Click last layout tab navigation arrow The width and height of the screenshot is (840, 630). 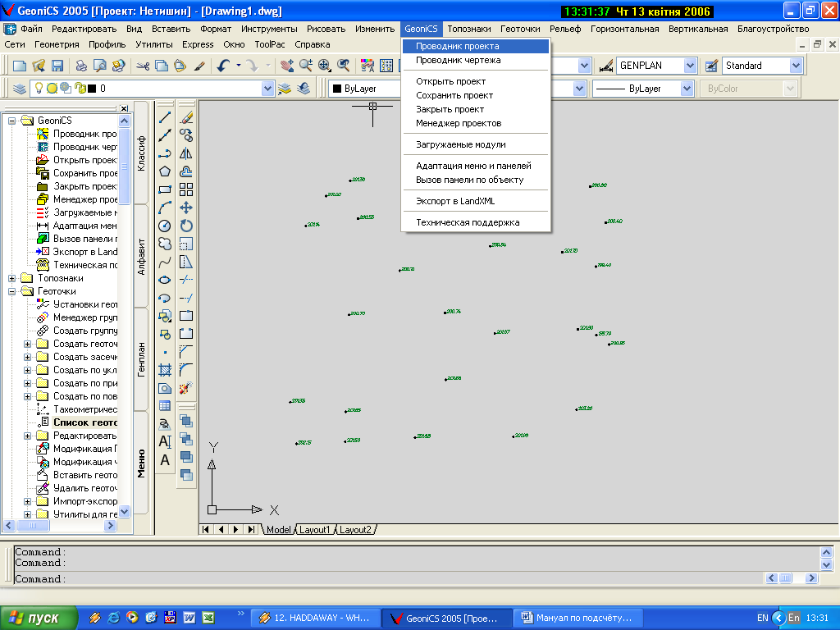click(x=251, y=529)
